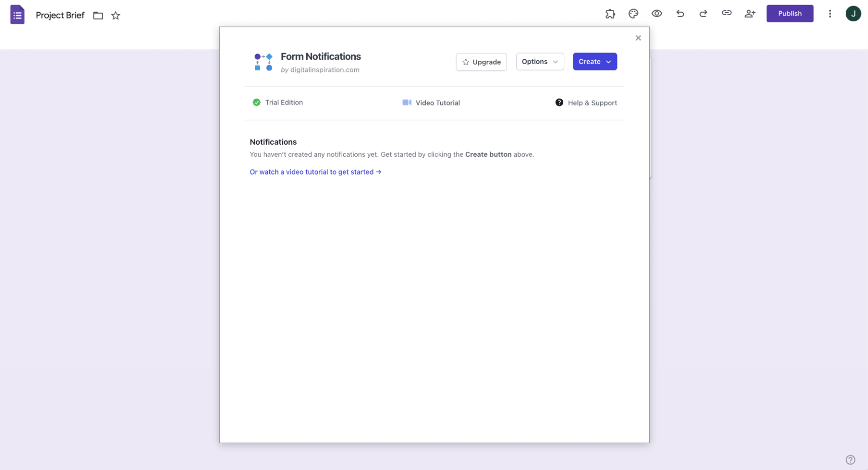Viewport: 868px width, 470px height.
Task: Copy responder link icon
Action: tap(726, 14)
